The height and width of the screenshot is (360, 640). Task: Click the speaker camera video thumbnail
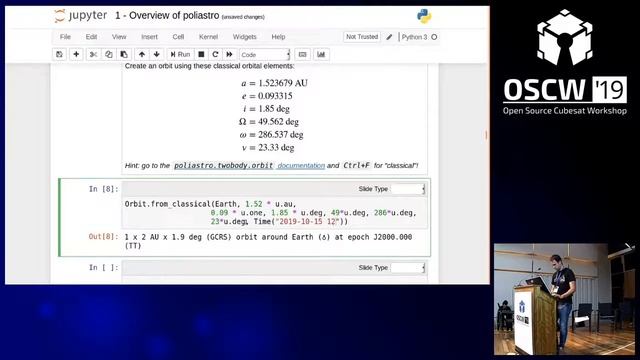click(564, 299)
